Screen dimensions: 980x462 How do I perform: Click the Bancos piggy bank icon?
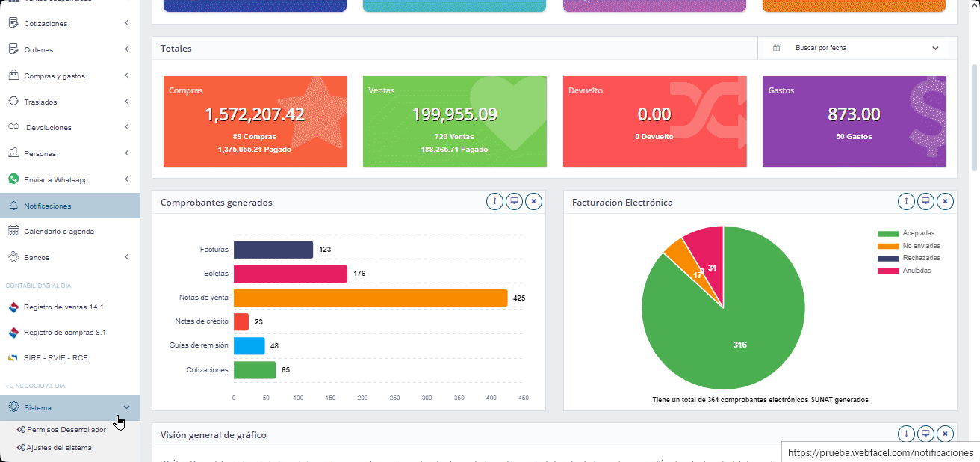[x=13, y=257]
